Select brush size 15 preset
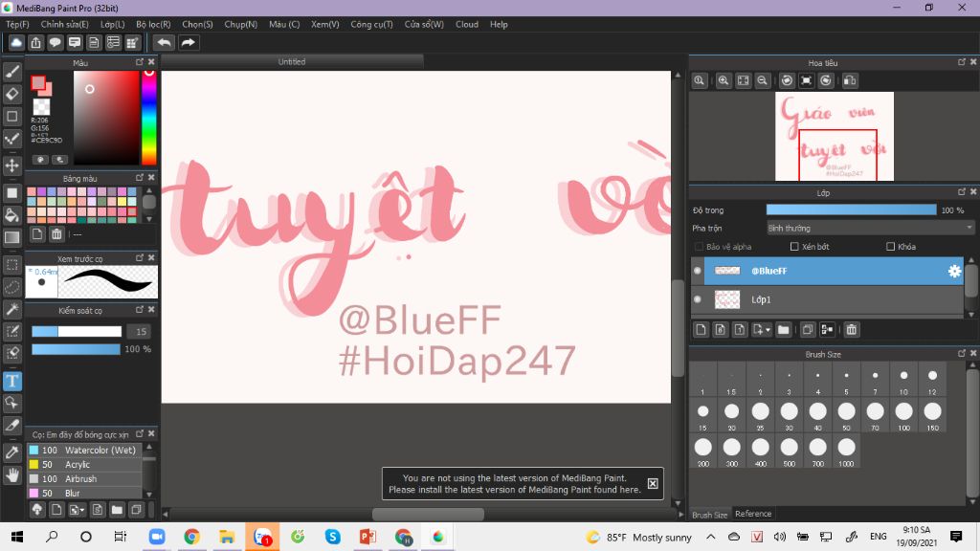This screenshot has height=551, width=980. point(703,415)
